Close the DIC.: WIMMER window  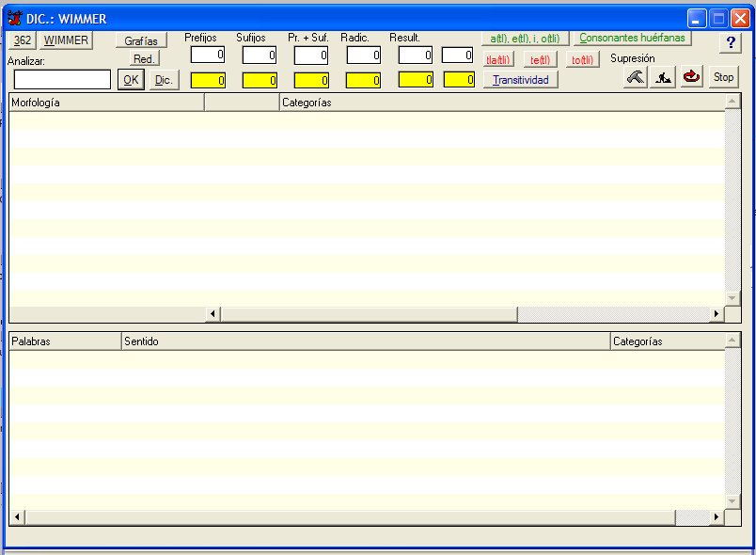point(740,19)
